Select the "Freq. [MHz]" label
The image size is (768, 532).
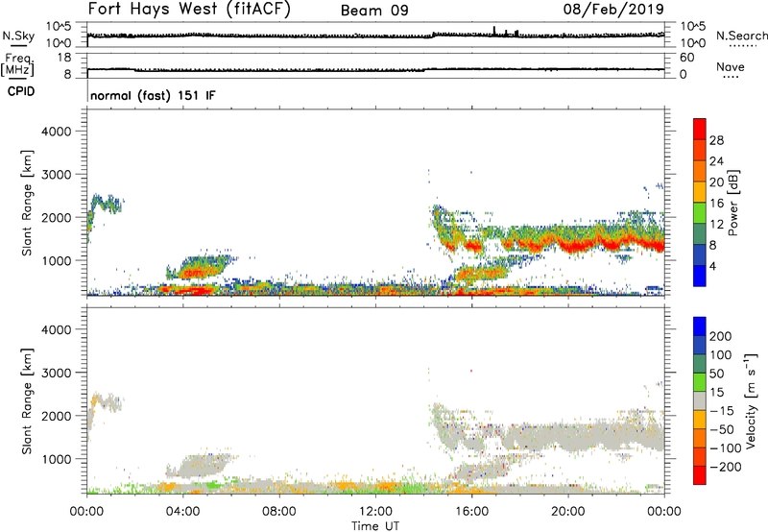18,64
